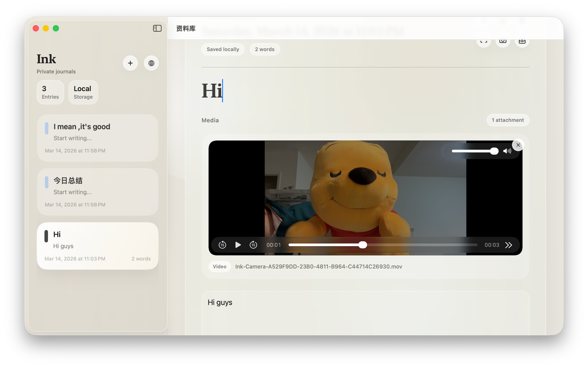
Task: Click the 00:01 elapsed time
Action: pos(274,245)
